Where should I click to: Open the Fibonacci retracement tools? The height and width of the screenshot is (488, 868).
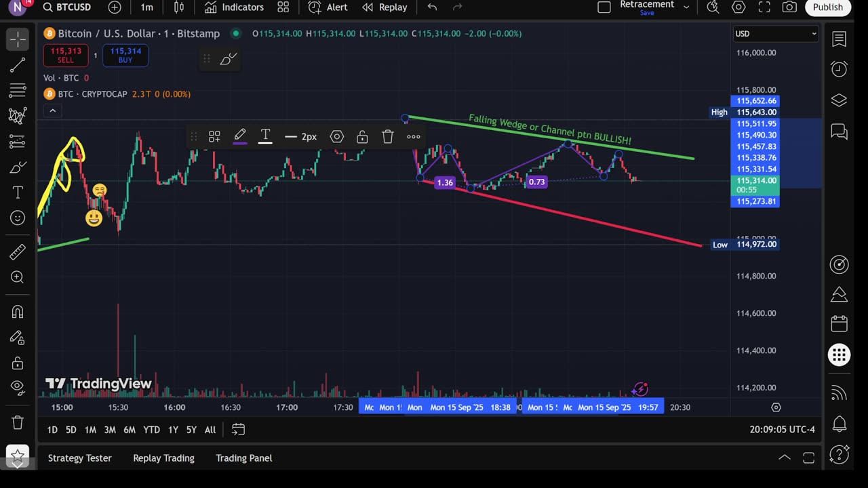pos(18,90)
